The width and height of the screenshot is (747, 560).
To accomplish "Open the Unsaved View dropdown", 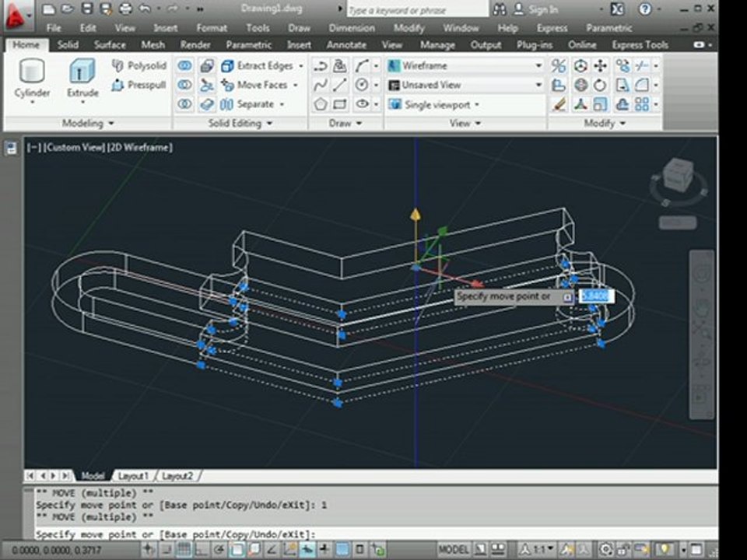I will tap(465, 86).
